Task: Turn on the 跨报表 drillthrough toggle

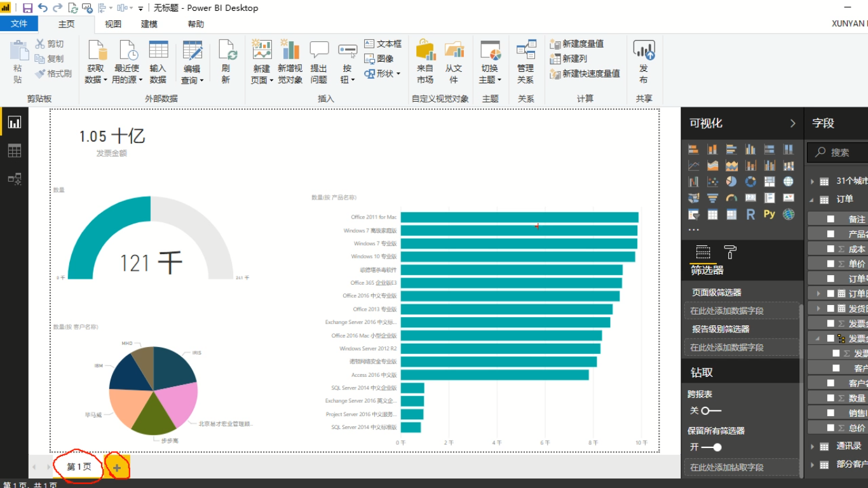Action: 711,410
